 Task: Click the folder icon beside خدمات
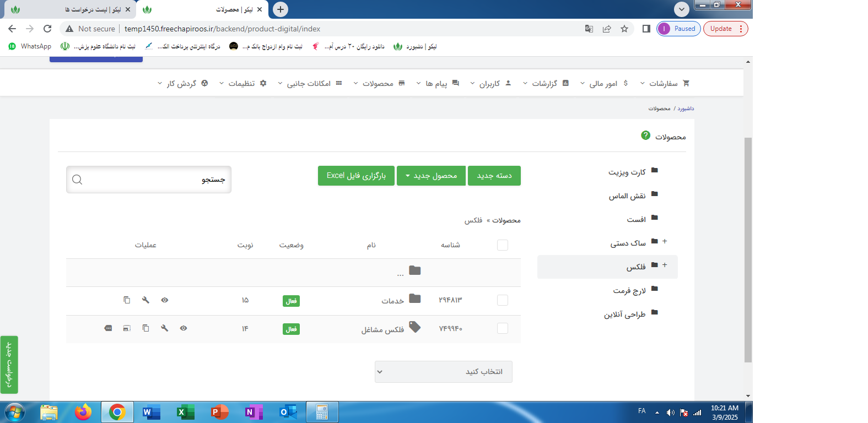415,299
